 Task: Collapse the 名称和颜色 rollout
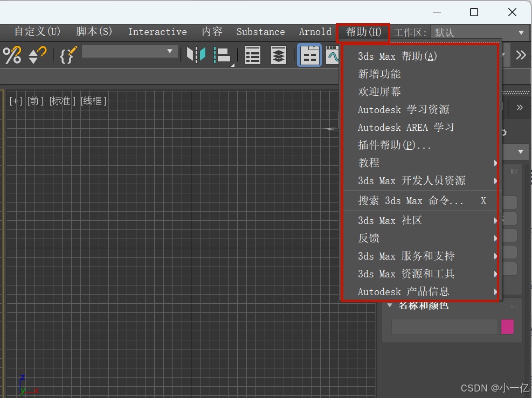390,305
